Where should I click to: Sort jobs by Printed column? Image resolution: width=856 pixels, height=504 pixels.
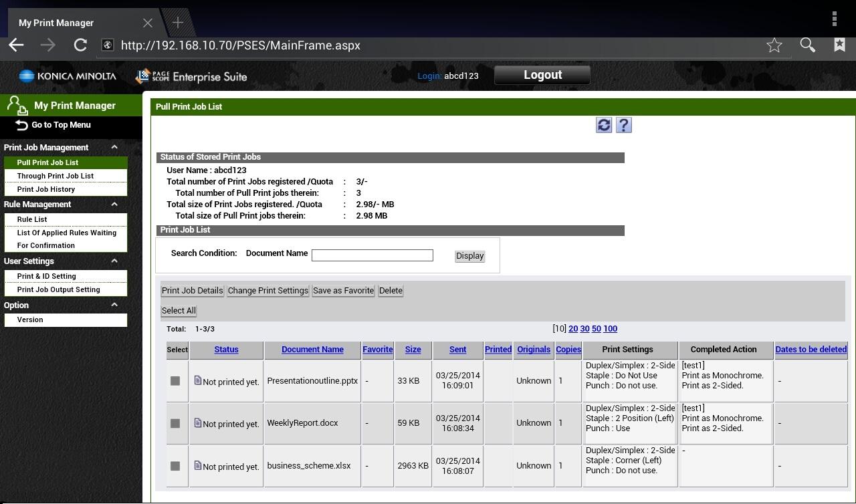pyautogui.click(x=498, y=350)
